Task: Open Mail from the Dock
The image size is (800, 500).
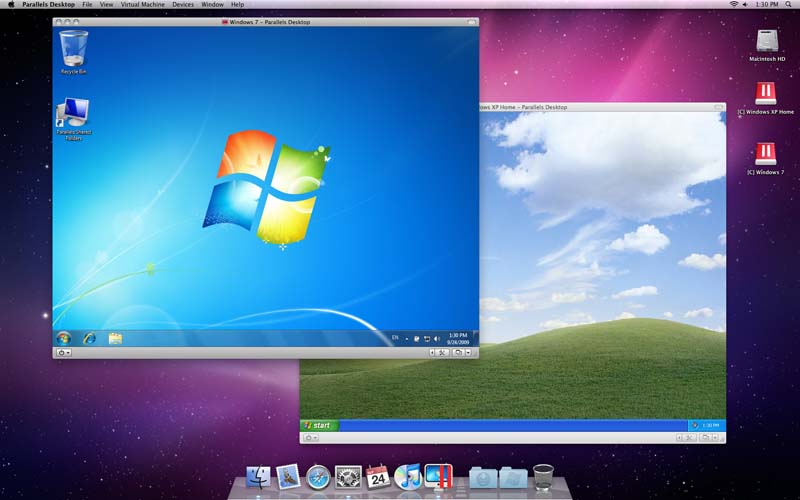Action: [x=288, y=477]
